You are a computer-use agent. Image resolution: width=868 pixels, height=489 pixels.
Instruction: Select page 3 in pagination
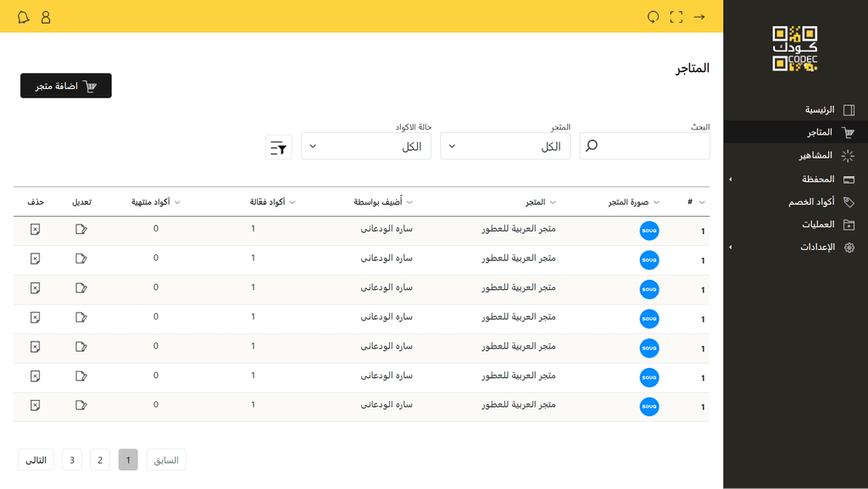[x=72, y=459]
